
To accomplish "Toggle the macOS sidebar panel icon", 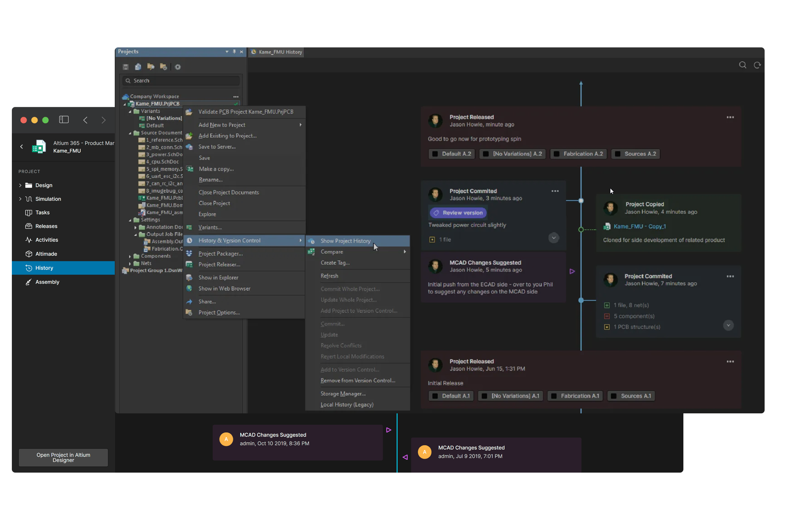I will tap(64, 120).
